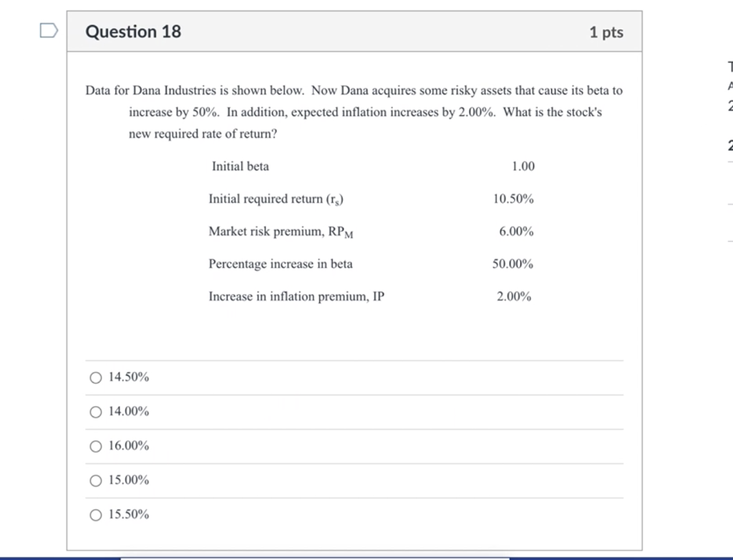The height and width of the screenshot is (560, 733).
Task: Choose the 16.00% answer option
Action: [95, 446]
